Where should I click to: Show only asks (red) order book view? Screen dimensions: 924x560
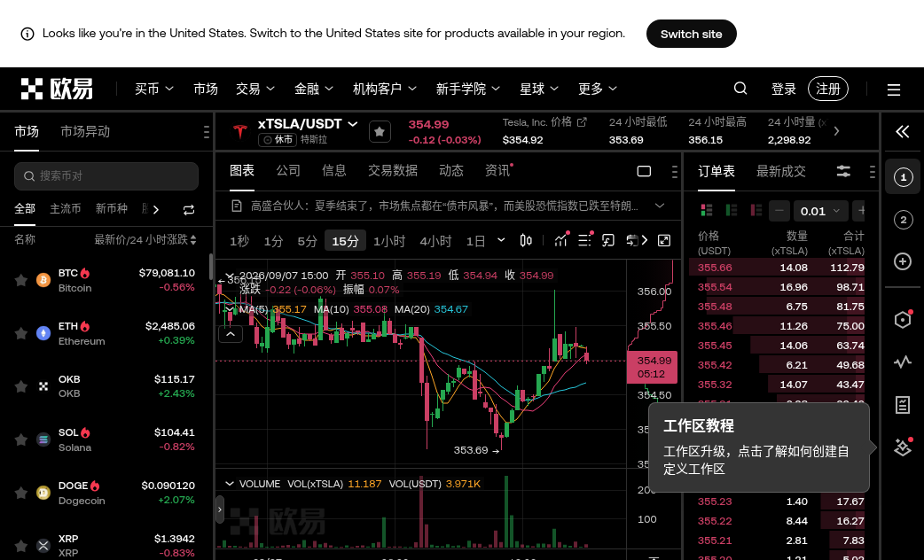click(x=756, y=210)
